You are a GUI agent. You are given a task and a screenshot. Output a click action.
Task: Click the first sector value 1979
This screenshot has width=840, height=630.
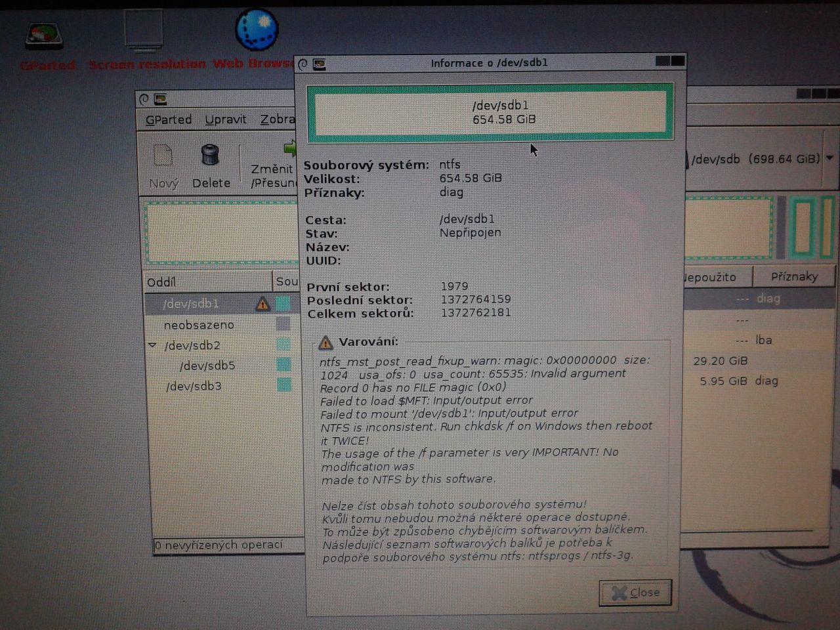(x=454, y=286)
